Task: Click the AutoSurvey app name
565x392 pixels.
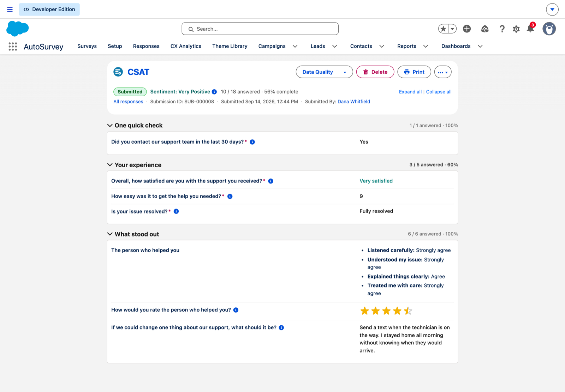Action: [x=43, y=47]
